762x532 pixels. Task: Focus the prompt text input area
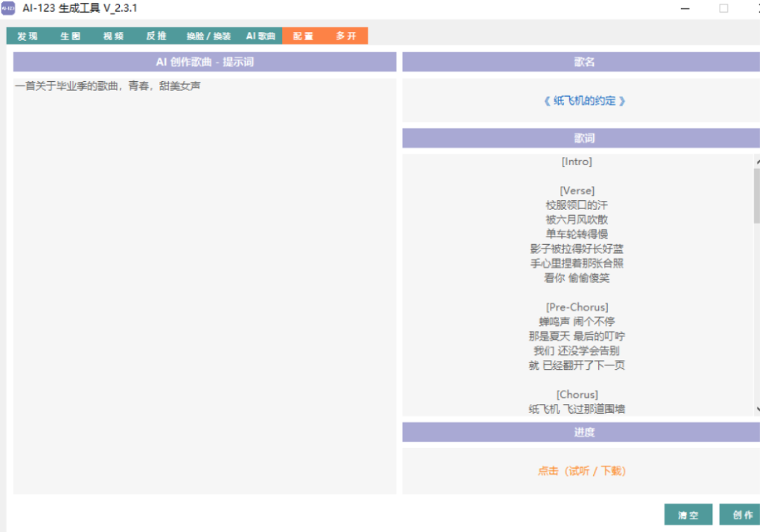click(x=205, y=286)
